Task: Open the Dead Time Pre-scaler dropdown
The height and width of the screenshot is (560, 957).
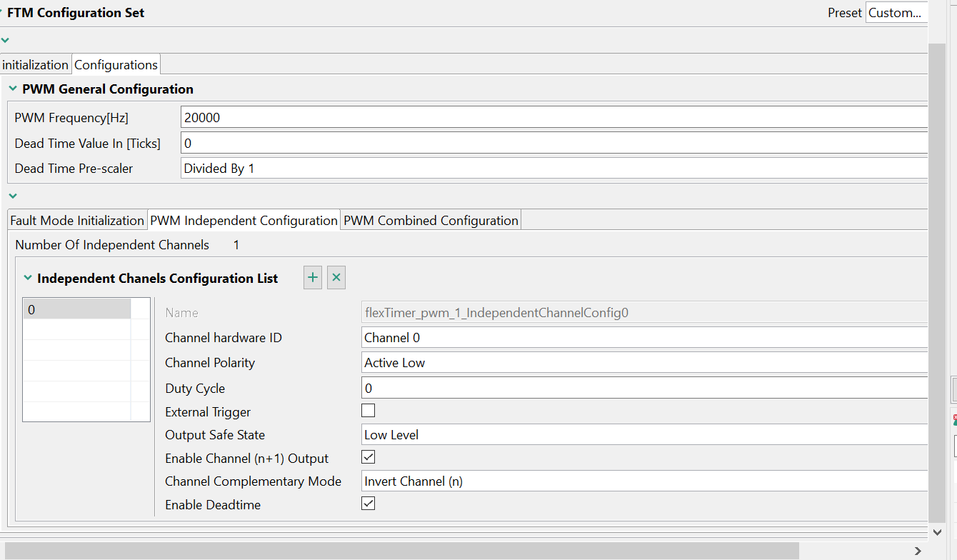Action: click(x=554, y=169)
